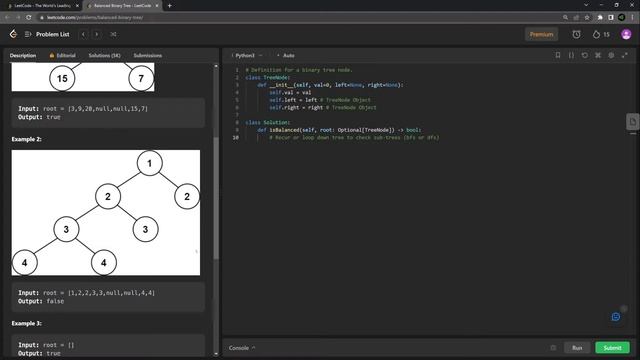
Task: View the streak fire icon showing 15
Action: [596, 34]
